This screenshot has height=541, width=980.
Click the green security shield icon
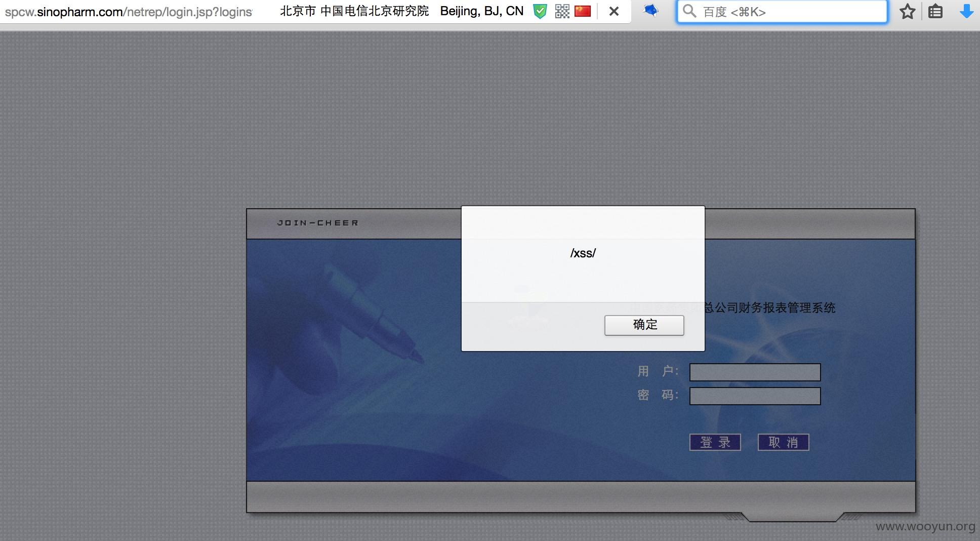540,11
